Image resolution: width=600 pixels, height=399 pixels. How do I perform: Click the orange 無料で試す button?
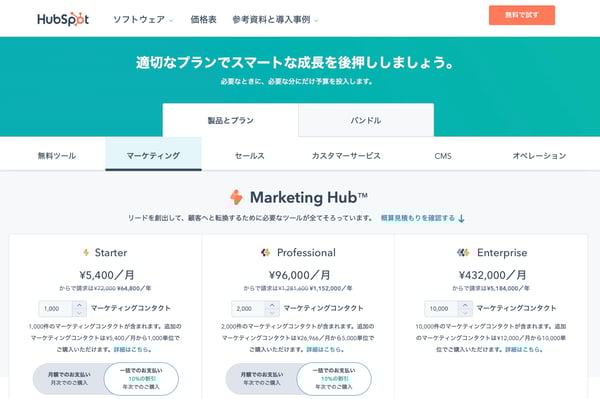[522, 15]
